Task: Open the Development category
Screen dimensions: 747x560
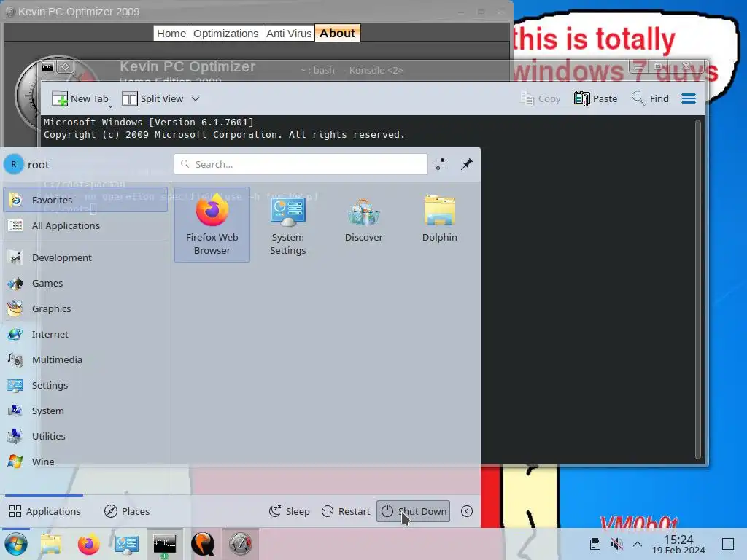Action: (86, 257)
